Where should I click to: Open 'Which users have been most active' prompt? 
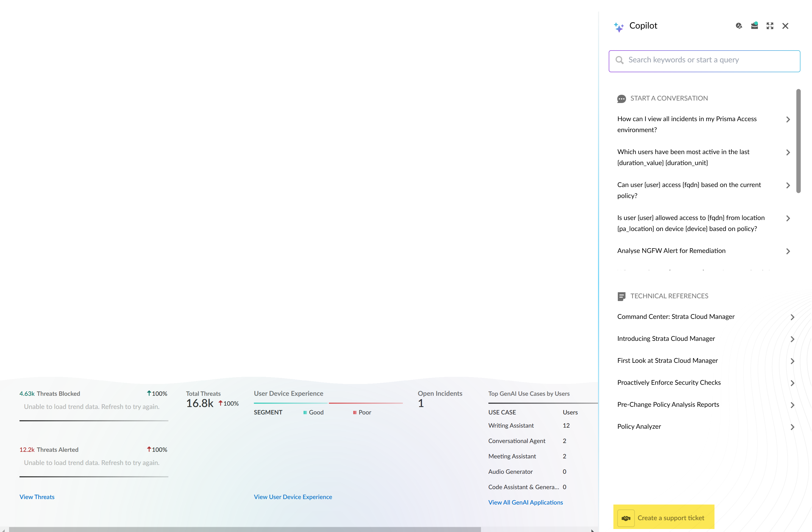tap(788, 152)
